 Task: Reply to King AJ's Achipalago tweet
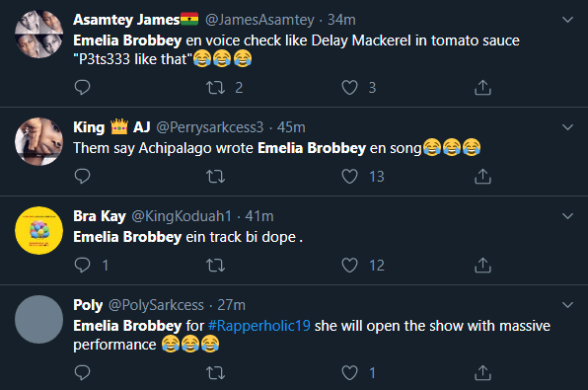pyautogui.click(x=82, y=177)
